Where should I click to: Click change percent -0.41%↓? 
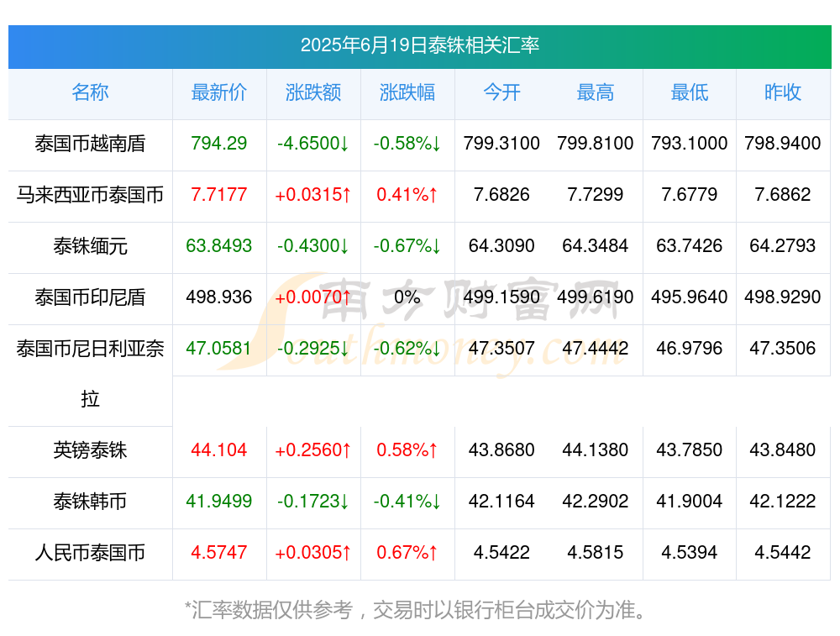click(x=407, y=501)
